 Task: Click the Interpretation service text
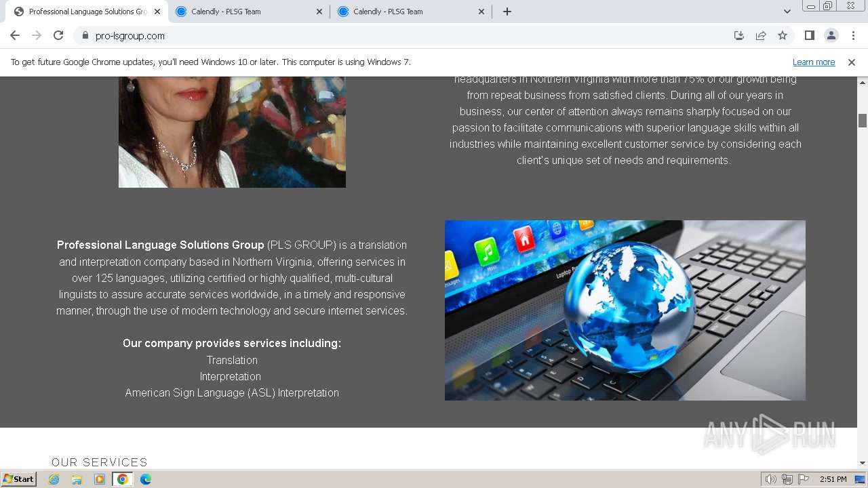point(231,376)
